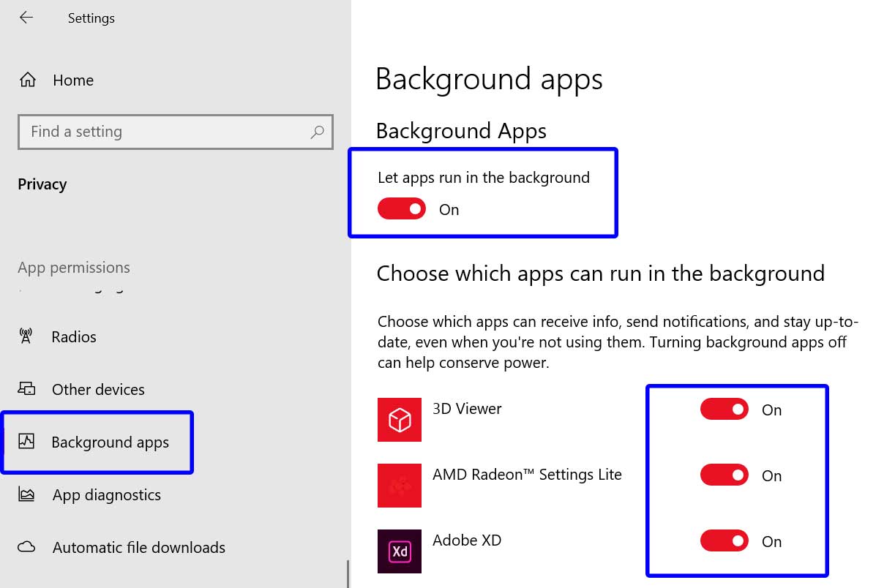The width and height of the screenshot is (876, 588).
Task: Open App diagnostics settings
Action: coord(106,494)
